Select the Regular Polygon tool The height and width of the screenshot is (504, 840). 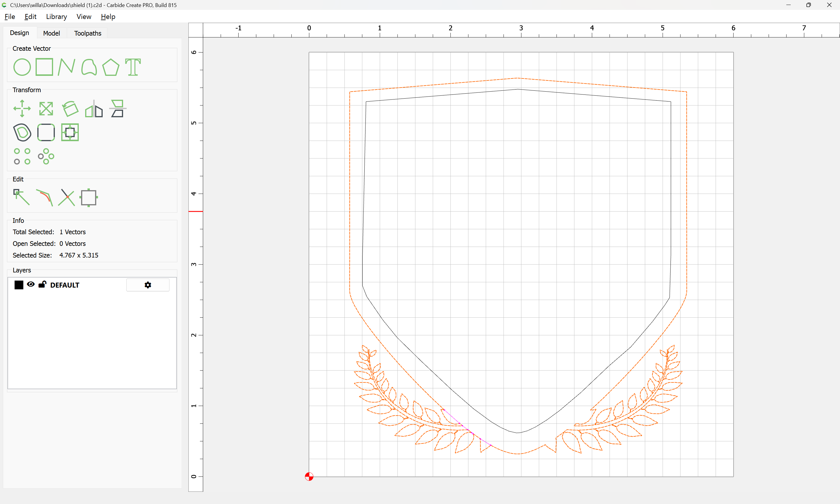[111, 67]
